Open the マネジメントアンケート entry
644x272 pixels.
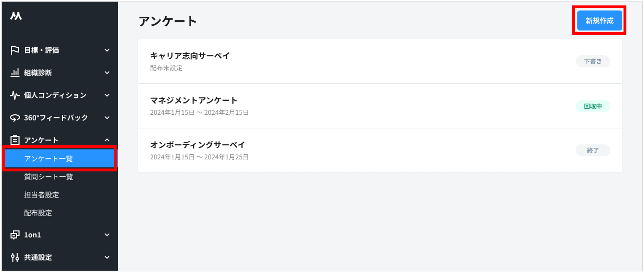tap(194, 100)
